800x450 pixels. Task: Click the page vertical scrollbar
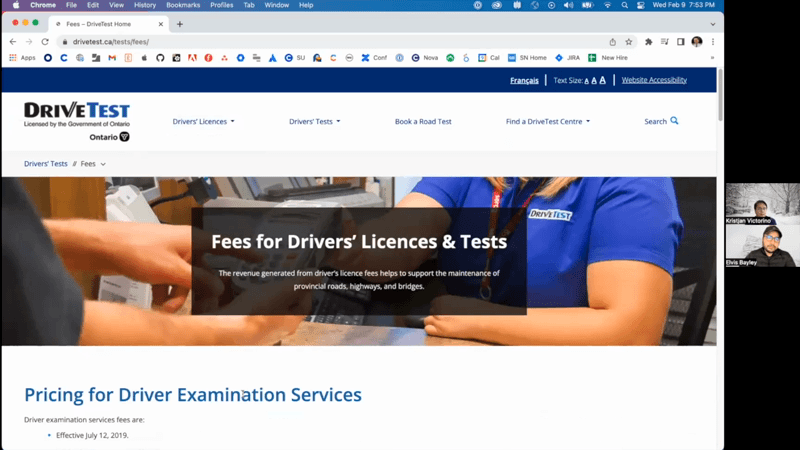[720, 95]
